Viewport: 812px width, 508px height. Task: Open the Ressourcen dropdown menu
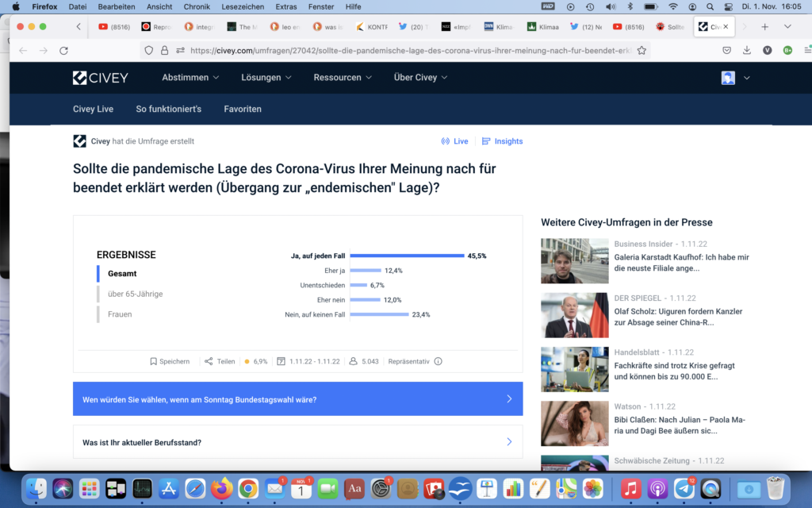tap(342, 78)
